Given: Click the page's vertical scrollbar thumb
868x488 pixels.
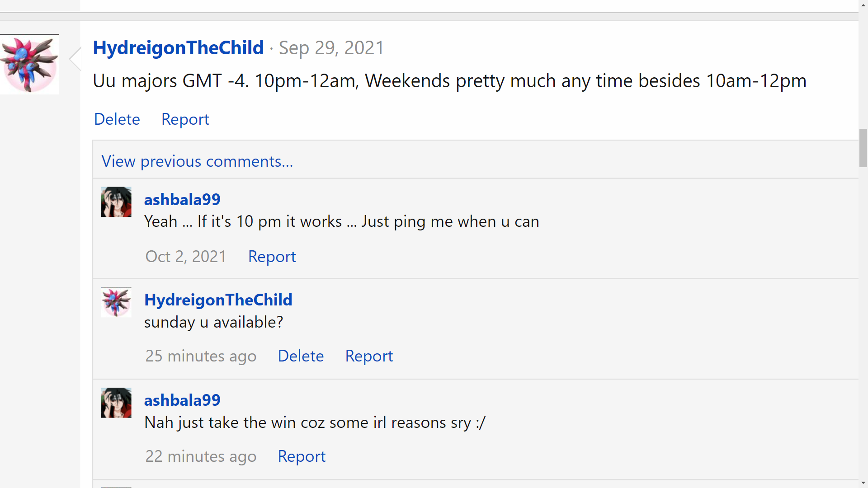Looking at the screenshot, I should click(863, 148).
